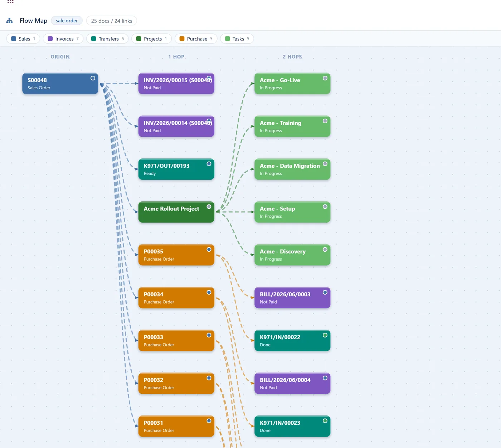Image resolution: width=501 pixels, height=448 pixels.
Task: Open invoice INV/2026/00015 node
Action: click(176, 84)
